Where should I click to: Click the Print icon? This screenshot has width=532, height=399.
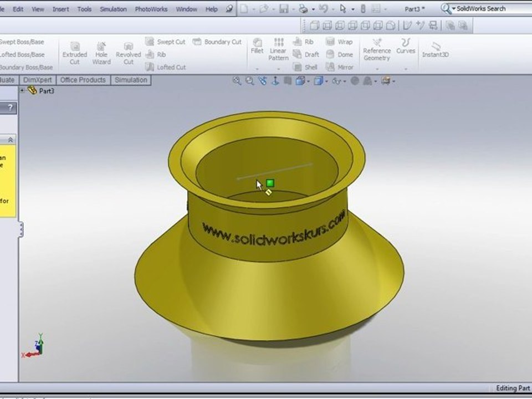tap(303, 8)
